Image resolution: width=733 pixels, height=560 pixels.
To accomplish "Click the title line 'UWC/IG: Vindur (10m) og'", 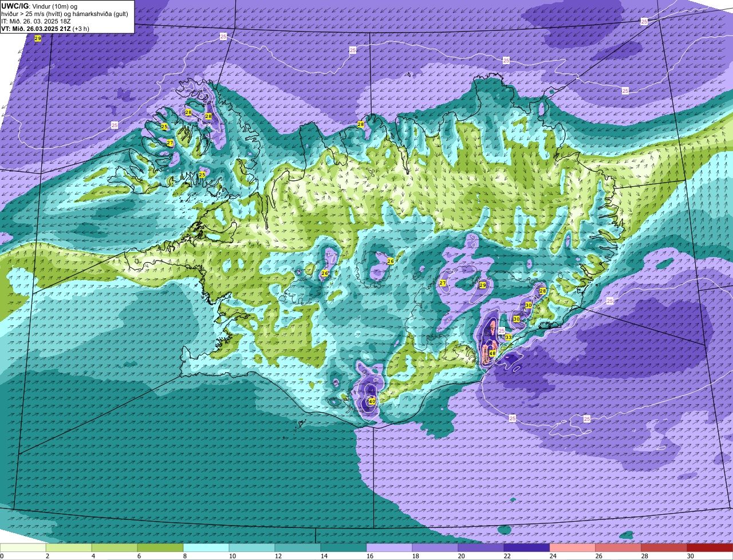I will tap(40, 6).
